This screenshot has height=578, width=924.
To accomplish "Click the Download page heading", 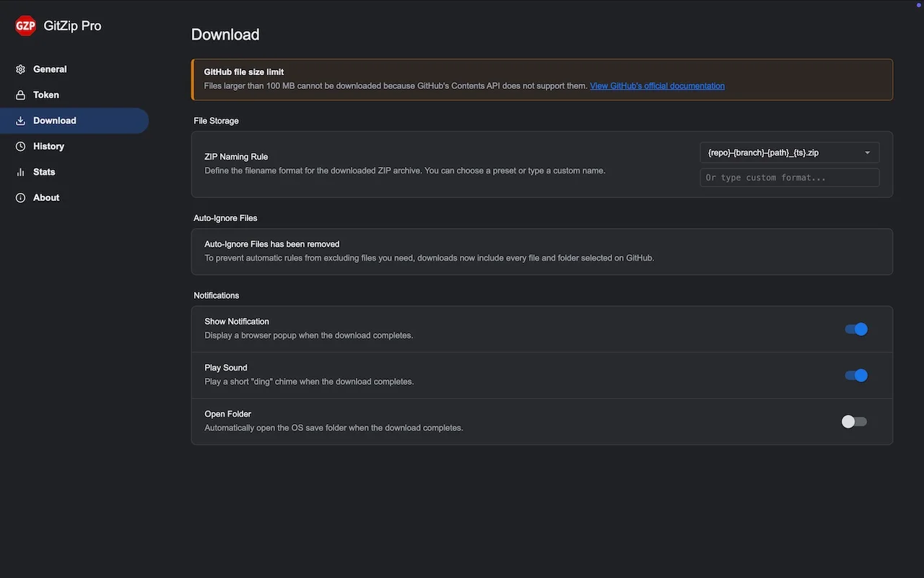I will [225, 35].
